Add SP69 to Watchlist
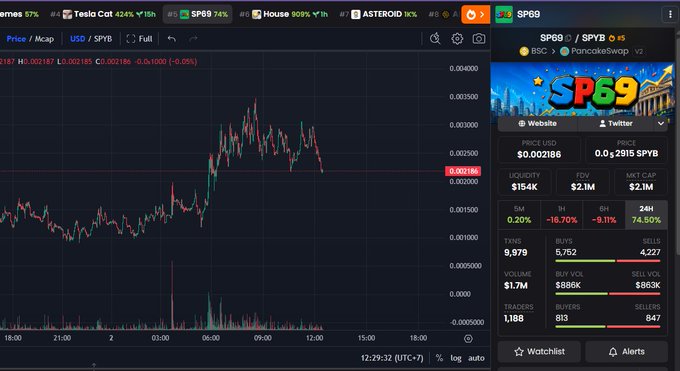This screenshot has width=680, height=371. (539, 352)
